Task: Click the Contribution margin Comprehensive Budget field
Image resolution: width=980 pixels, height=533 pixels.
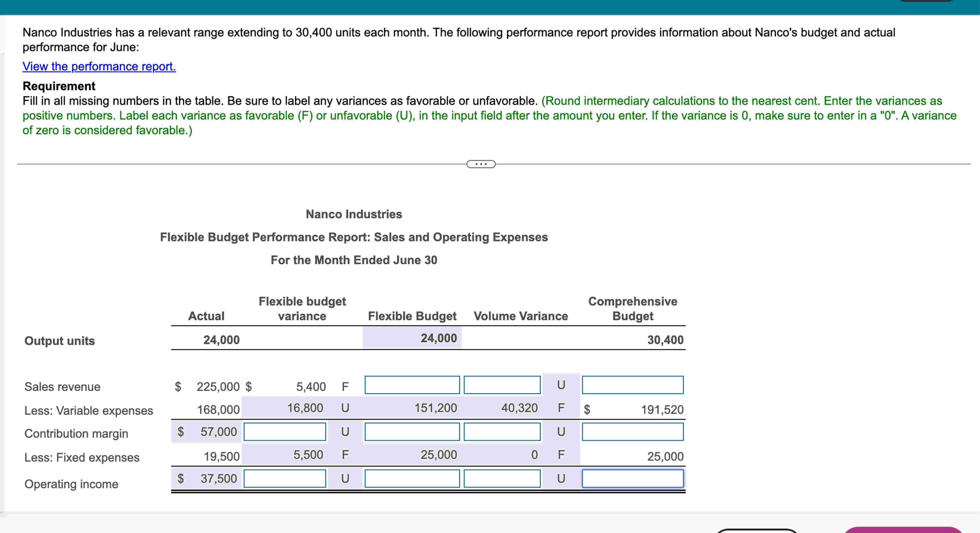Action: [633, 432]
